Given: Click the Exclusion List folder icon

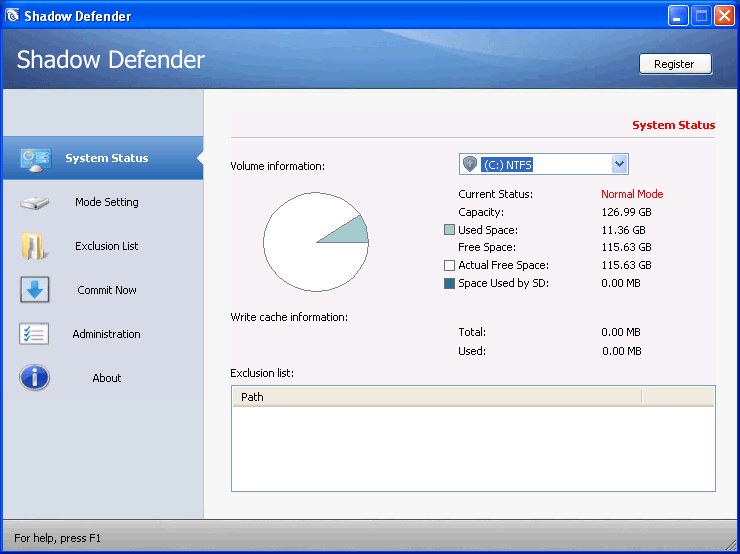Looking at the screenshot, I should coord(34,246).
